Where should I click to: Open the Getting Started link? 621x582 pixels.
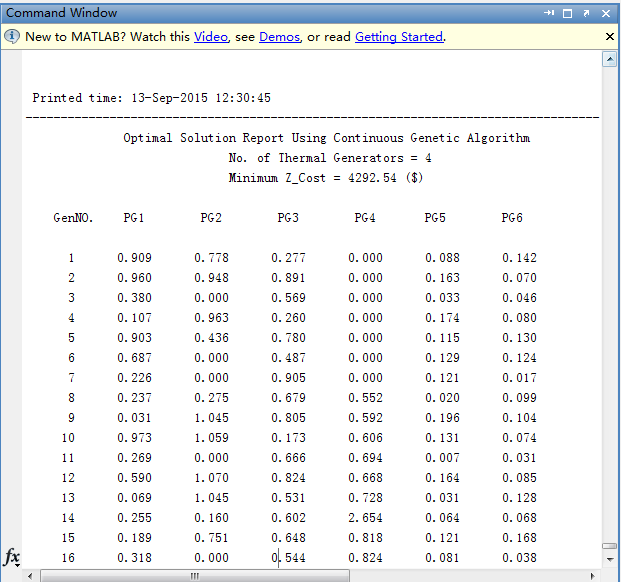pos(399,37)
